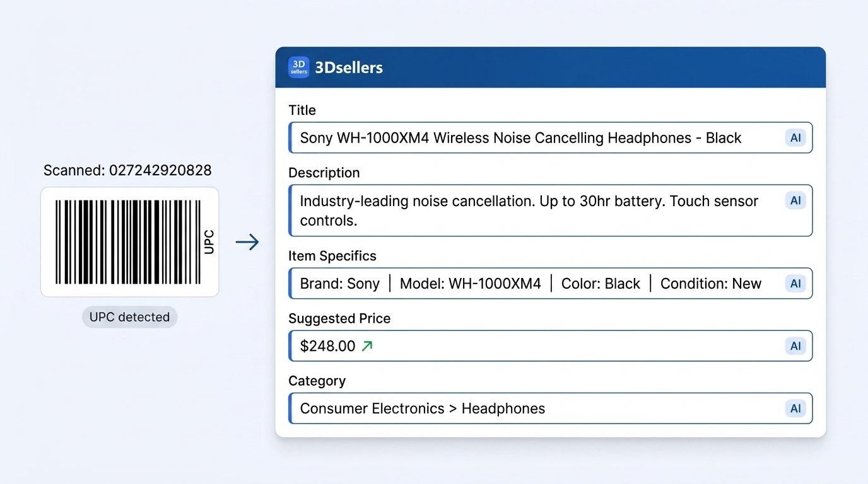The height and width of the screenshot is (484, 868).
Task: Click the 3Dsellers logo icon in the header
Action: [x=298, y=66]
